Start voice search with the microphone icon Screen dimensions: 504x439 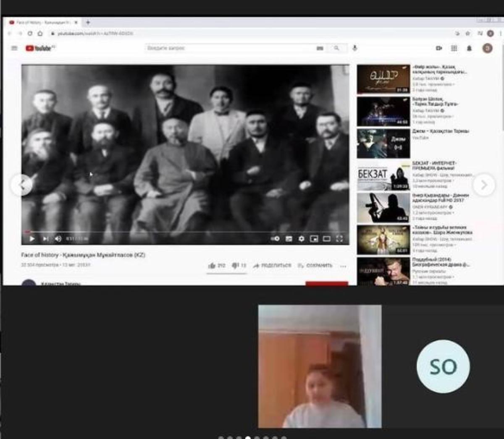355,48
